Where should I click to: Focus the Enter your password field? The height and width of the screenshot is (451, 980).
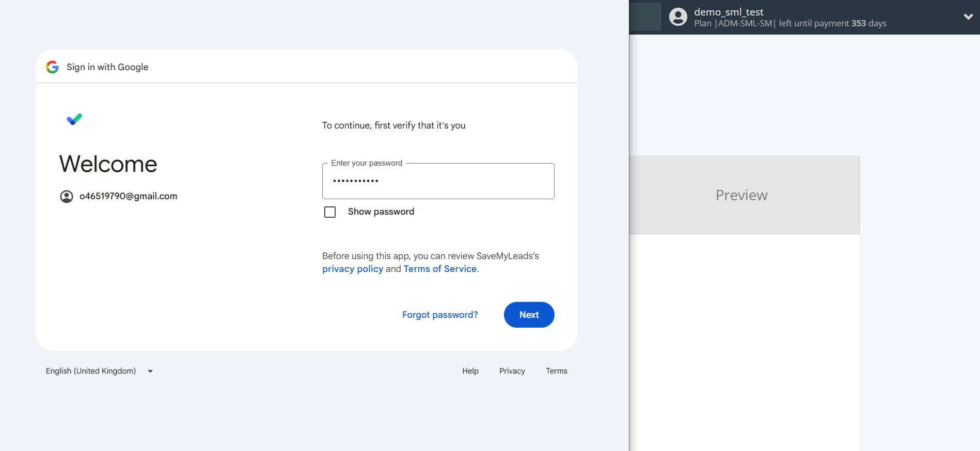click(x=438, y=181)
